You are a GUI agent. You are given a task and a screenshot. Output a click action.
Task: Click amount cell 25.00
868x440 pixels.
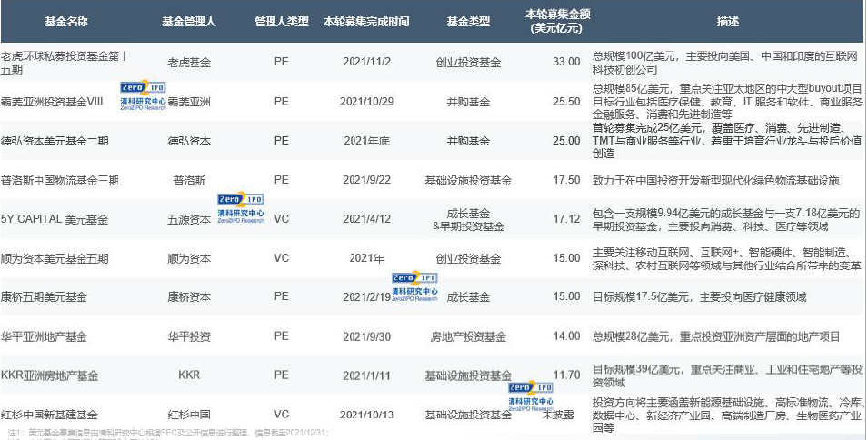566,141
